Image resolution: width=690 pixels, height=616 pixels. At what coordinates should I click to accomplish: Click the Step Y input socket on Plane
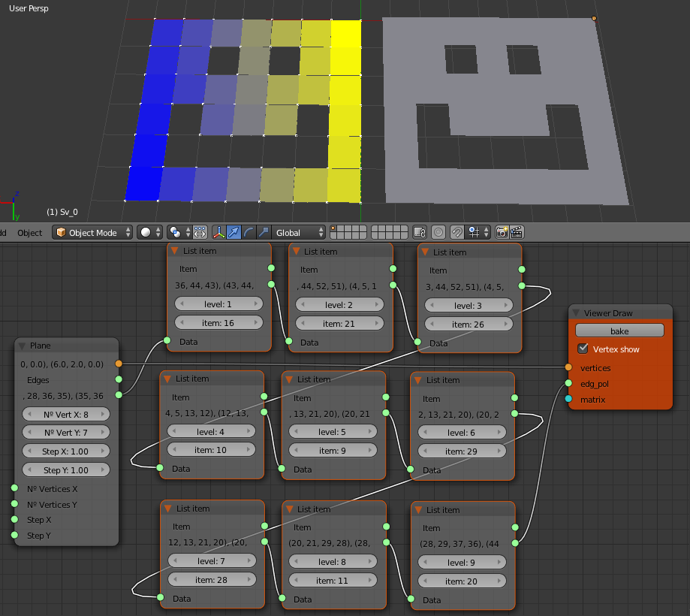[14, 535]
